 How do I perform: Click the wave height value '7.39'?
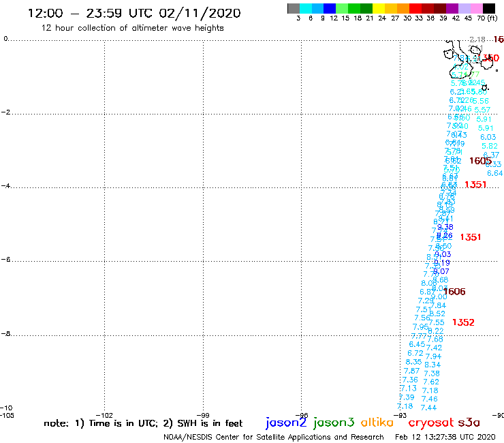pyautogui.click(x=407, y=397)
